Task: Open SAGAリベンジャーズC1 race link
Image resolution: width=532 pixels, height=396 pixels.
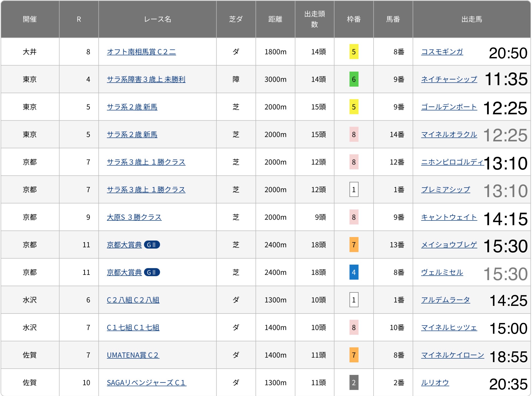Action: pos(146,383)
